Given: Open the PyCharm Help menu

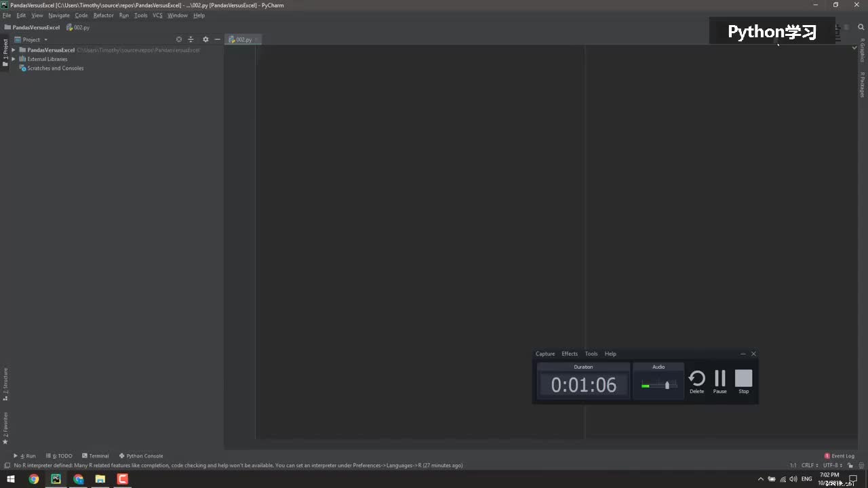Looking at the screenshot, I should 199,15.
